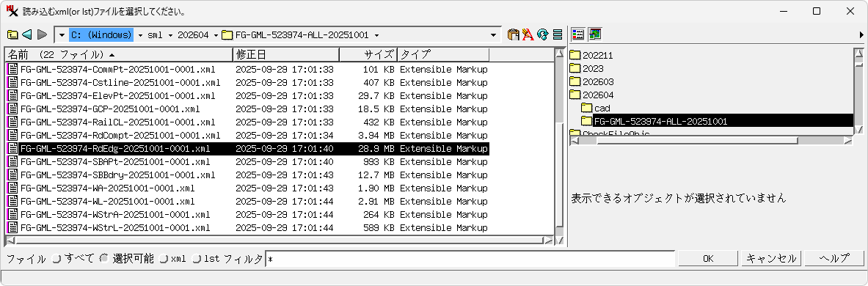Select the すべて file radio button
The image size is (868, 286).
(56, 258)
